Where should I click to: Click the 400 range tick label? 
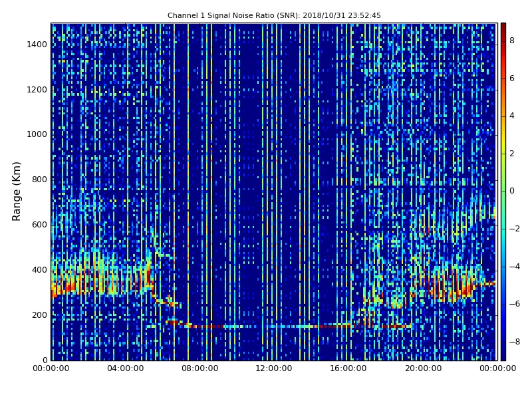click(39, 270)
